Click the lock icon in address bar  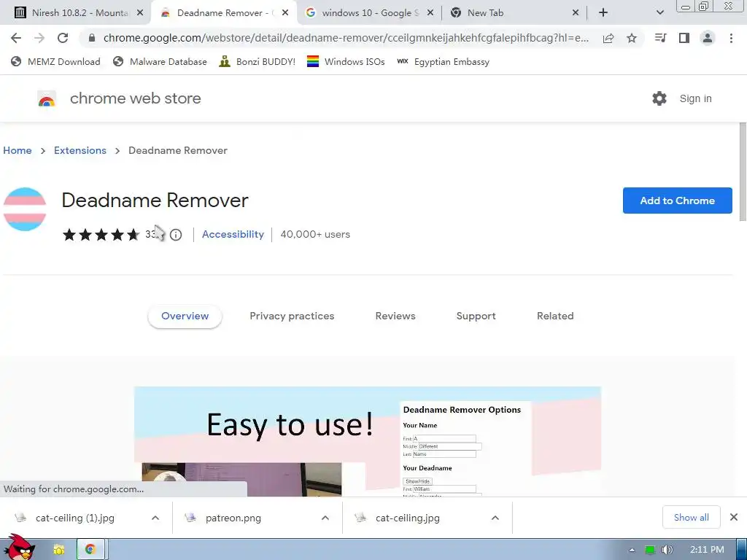[x=92, y=38]
